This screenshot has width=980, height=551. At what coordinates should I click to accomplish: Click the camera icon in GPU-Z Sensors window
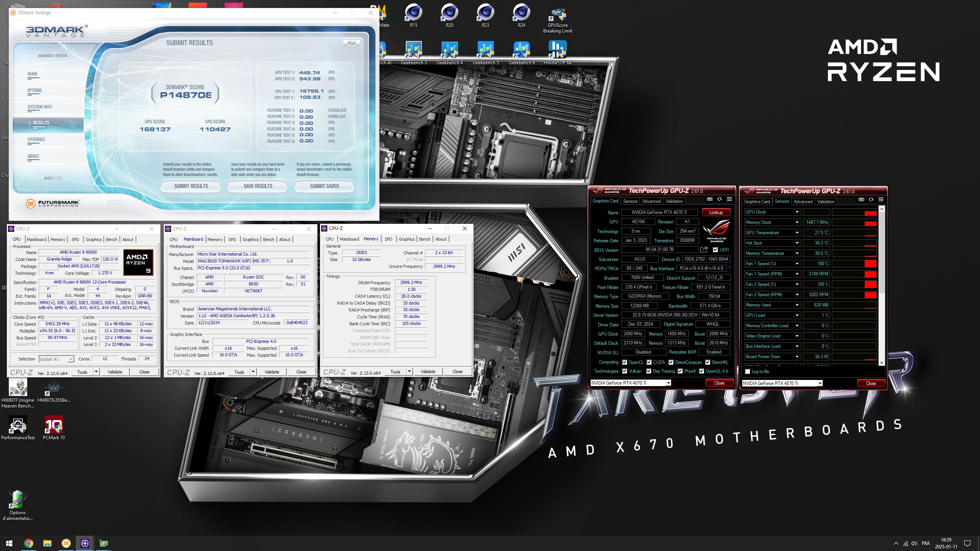point(861,200)
